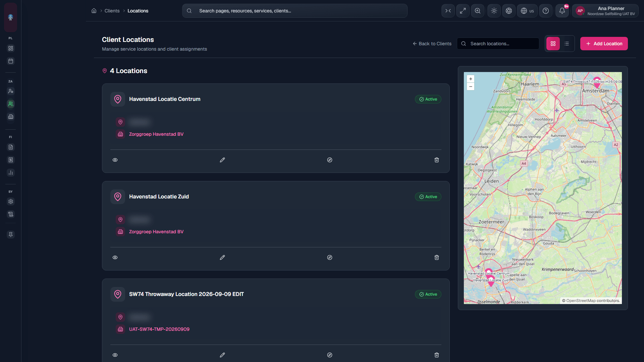Viewport: 644px width, 362px height.
Task: Navigate to Havenstad Locatie Centrum compass icon
Action: (330, 160)
